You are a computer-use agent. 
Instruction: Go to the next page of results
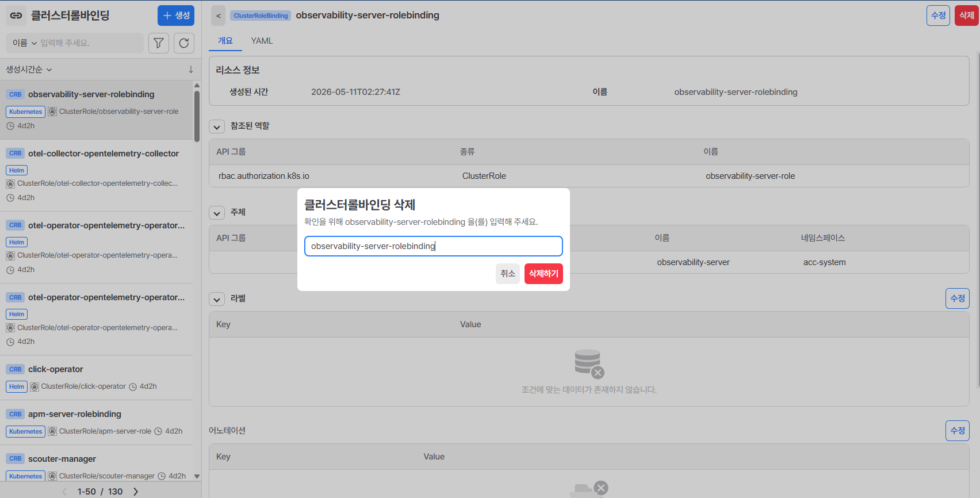pyautogui.click(x=136, y=492)
